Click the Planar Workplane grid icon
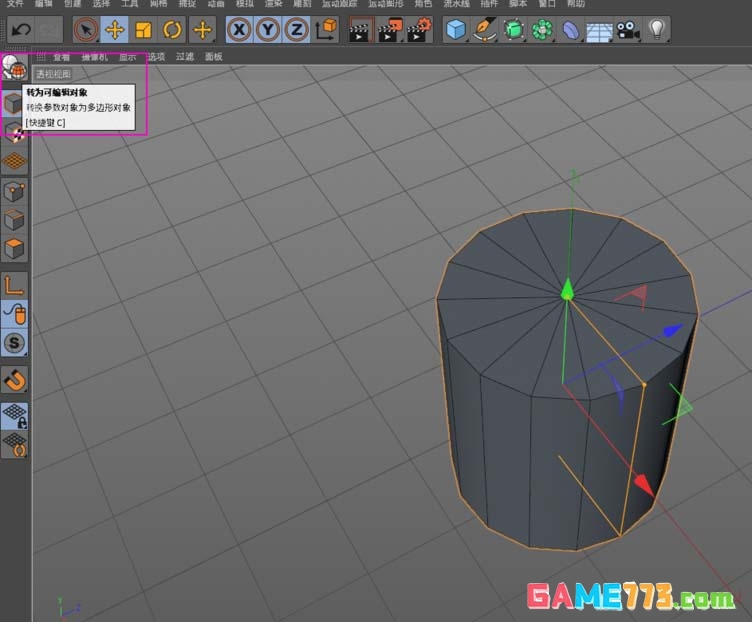 coord(14,445)
